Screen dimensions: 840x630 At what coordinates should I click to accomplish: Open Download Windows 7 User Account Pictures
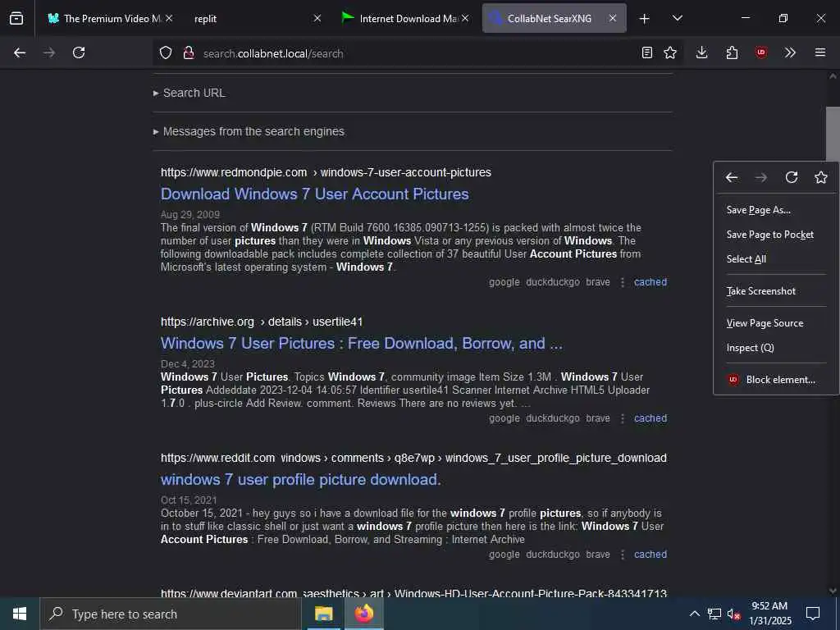click(x=314, y=194)
